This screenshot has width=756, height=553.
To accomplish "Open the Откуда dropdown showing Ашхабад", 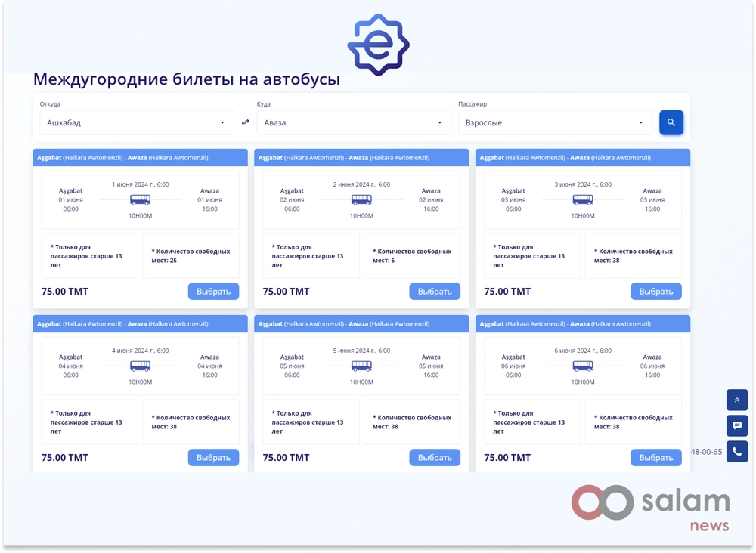I will pos(136,122).
